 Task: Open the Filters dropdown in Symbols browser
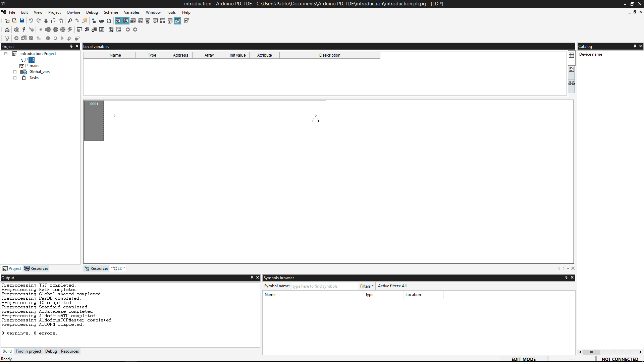[x=367, y=286]
